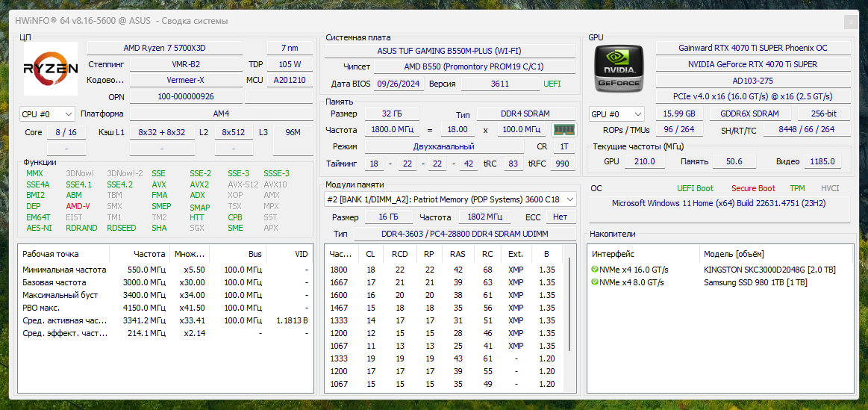Click the AVX-512 feature label
868x410 pixels.
click(x=243, y=184)
